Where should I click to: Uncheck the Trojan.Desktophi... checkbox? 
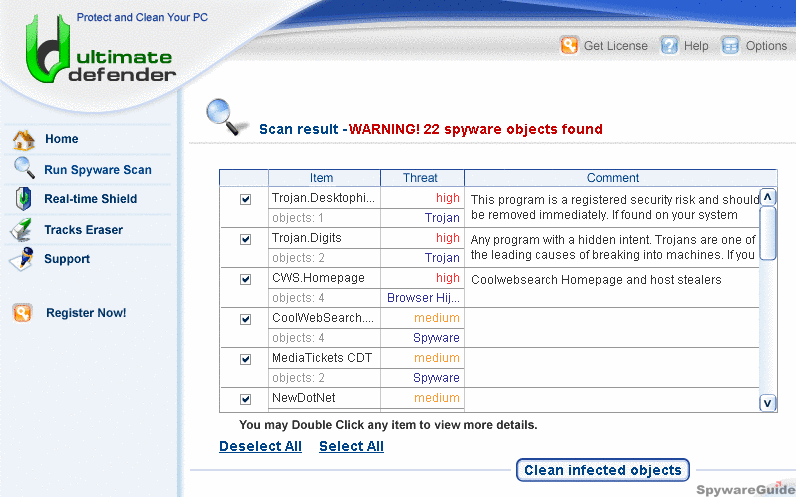[245, 200]
